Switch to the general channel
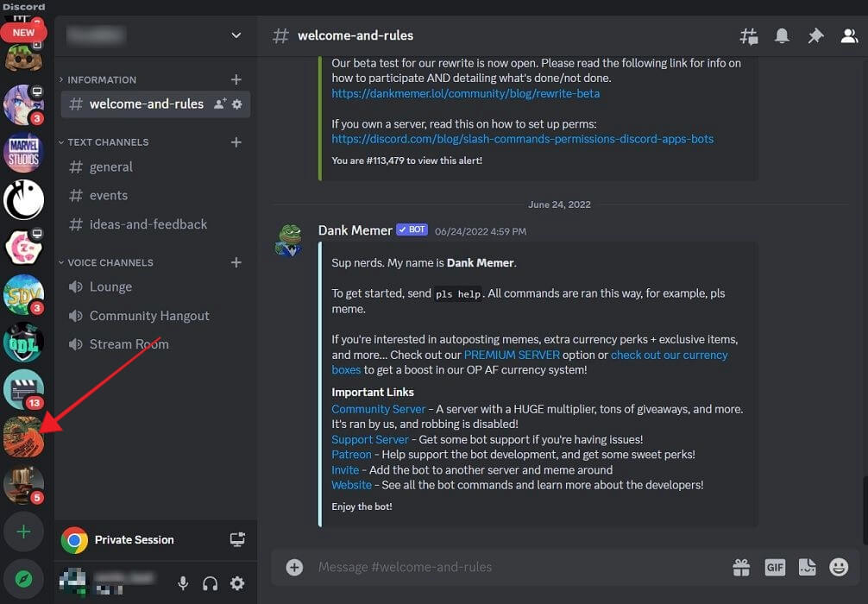868x604 pixels. coord(110,167)
